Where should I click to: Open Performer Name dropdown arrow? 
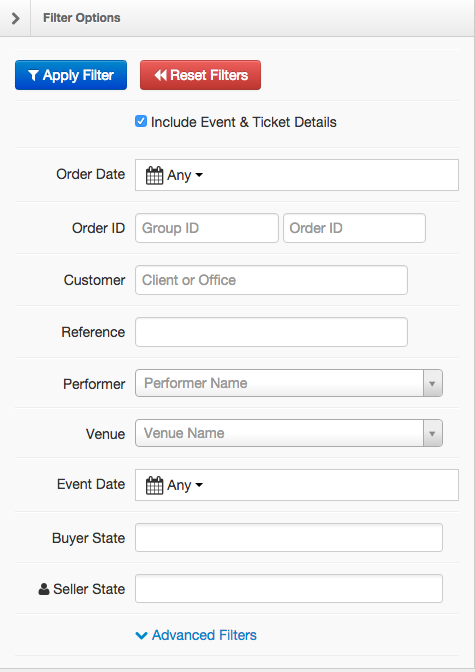(x=433, y=383)
